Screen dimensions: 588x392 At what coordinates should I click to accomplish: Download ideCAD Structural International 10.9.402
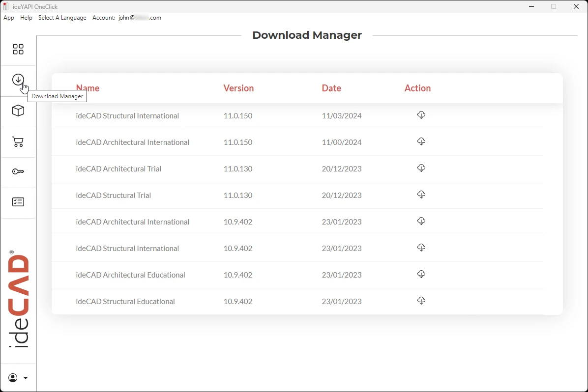pos(421,248)
